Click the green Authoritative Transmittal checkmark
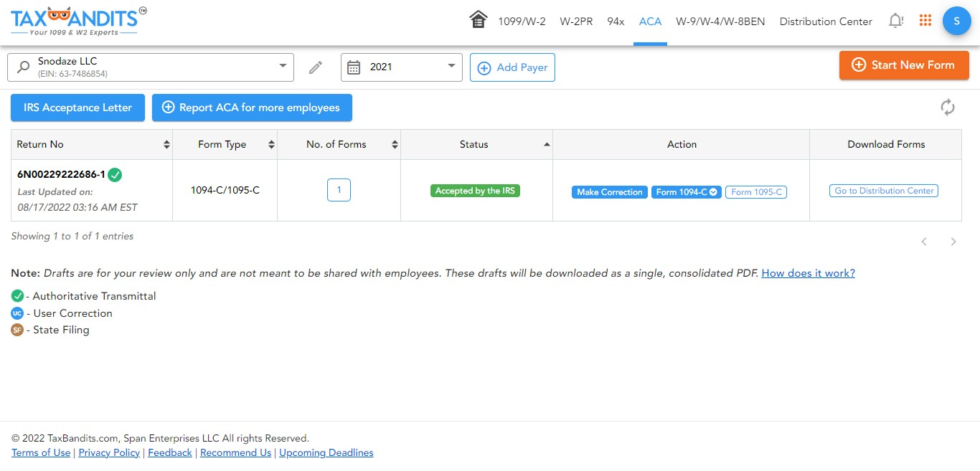The image size is (980, 471). (113, 173)
